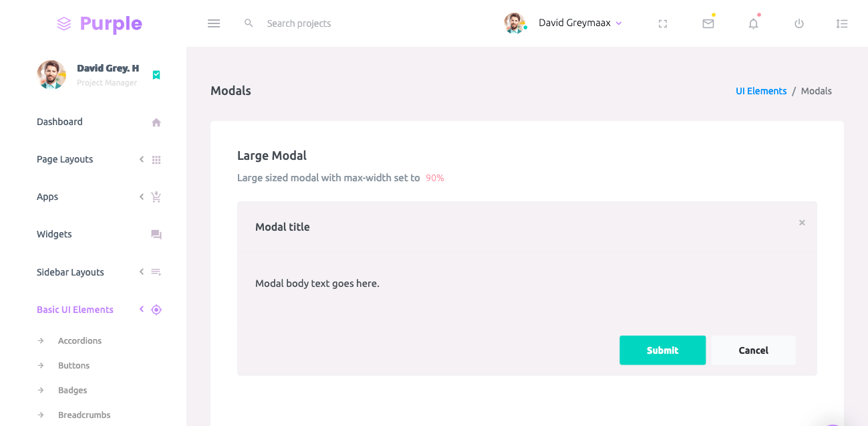Click the power logout icon
The height and width of the screenshot is (426, 868).
coord(799,23)
